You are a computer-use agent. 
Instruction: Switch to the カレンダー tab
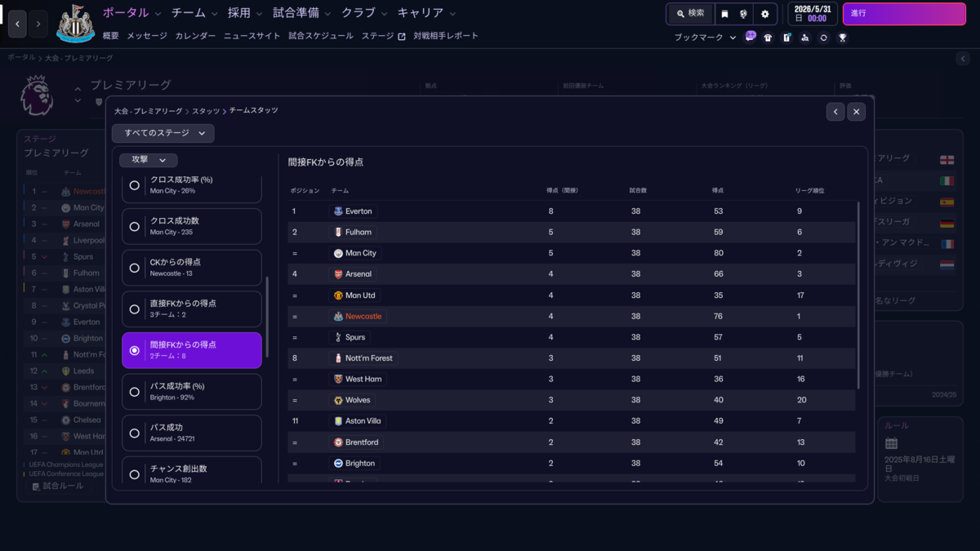pyautogui.click(x=195, y=36)
